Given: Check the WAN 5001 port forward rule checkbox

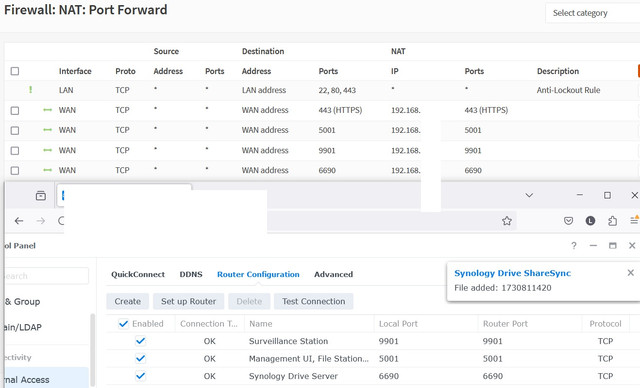Looking at the screenshot, I should point(15,131).
